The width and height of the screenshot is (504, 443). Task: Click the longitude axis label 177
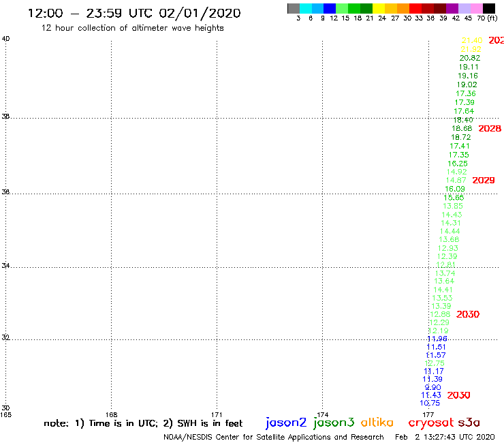click(428, 414)
